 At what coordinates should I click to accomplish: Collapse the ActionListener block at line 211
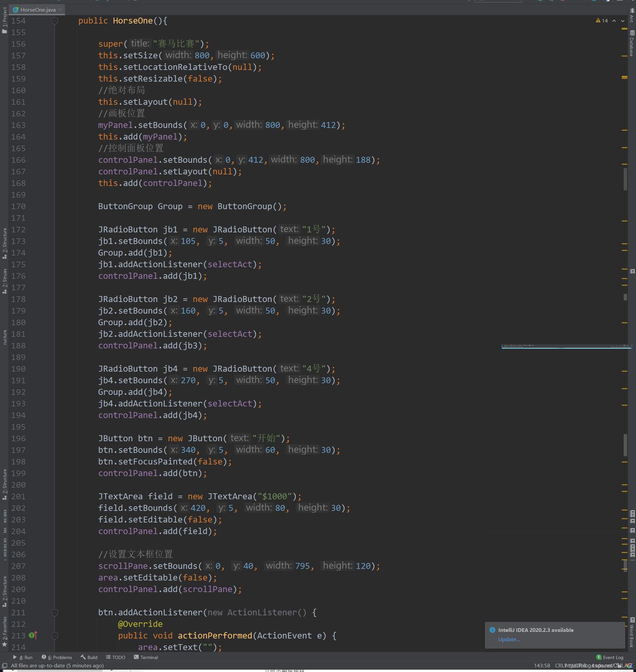coord(55,613)
